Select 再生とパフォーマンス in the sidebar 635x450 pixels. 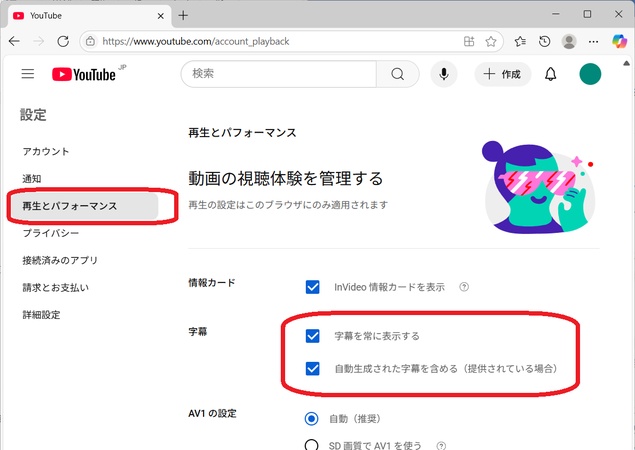click(85, 206)
